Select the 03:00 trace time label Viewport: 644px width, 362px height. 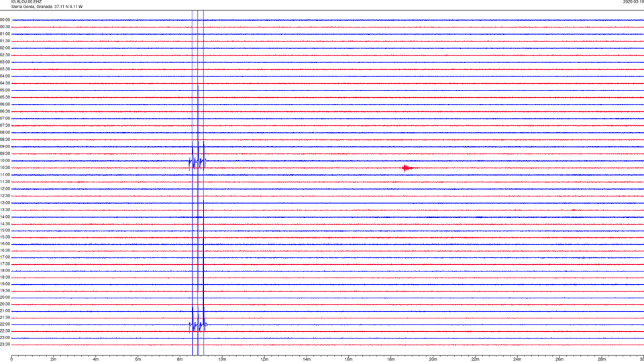[x=5, y=62]
